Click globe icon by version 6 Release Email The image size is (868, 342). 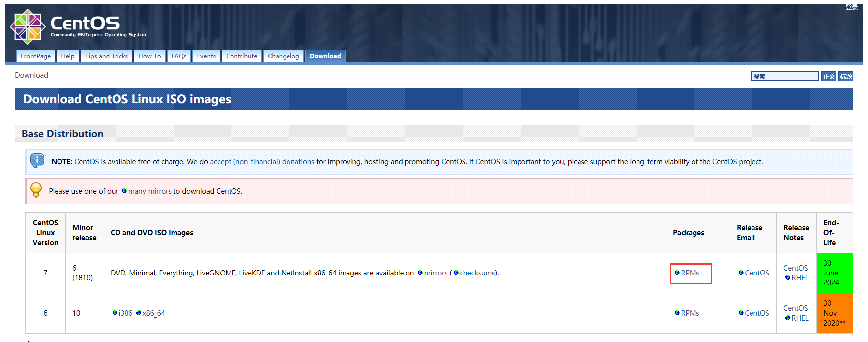pyautogui.click(x=741, y=313)
